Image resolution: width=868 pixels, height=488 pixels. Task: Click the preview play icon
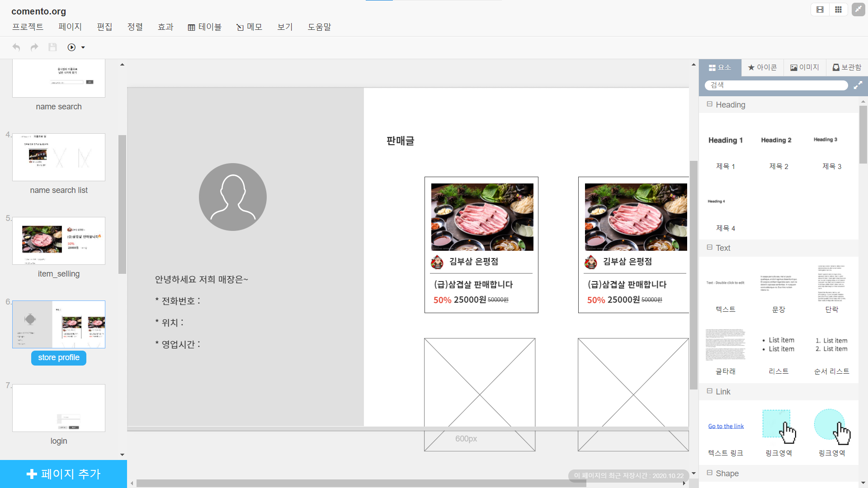(71, 47)
